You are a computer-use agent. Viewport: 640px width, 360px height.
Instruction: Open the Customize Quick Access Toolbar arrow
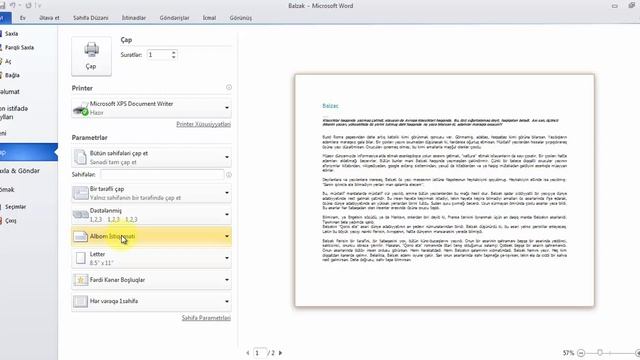pyautogui.click(x=39, y=6)
